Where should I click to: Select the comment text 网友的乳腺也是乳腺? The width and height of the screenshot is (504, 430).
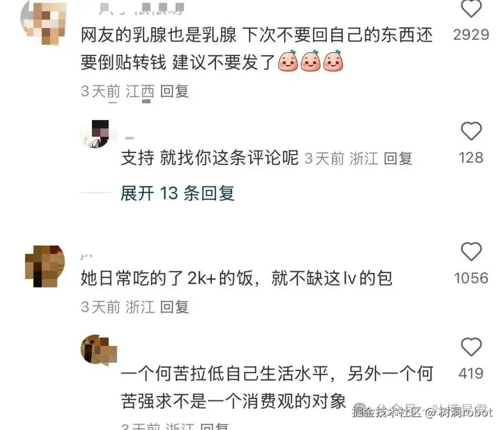click(x=159, y=35)
